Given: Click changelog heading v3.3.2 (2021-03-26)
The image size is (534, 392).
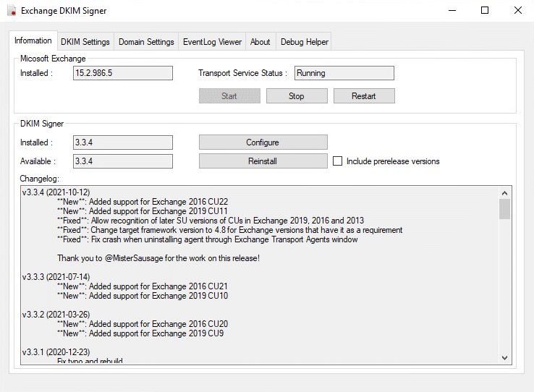Looking at the screenshot, I should tap(56, 315).
